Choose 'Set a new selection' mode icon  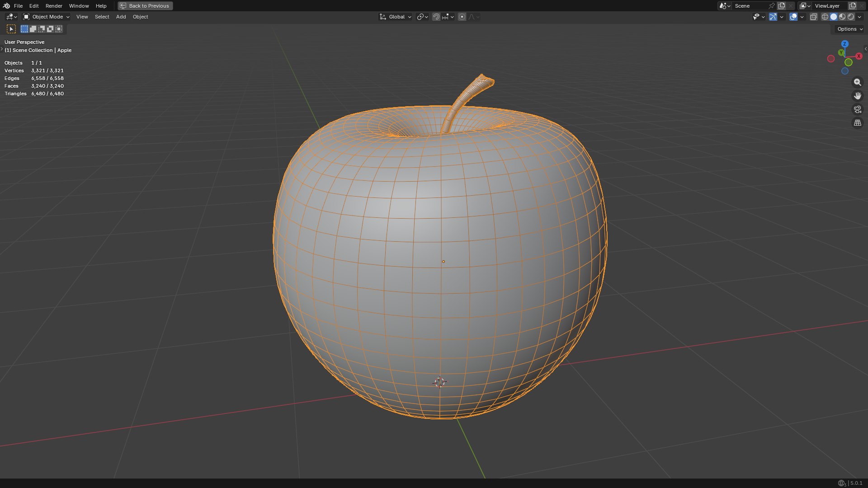(x=24, y=29)
